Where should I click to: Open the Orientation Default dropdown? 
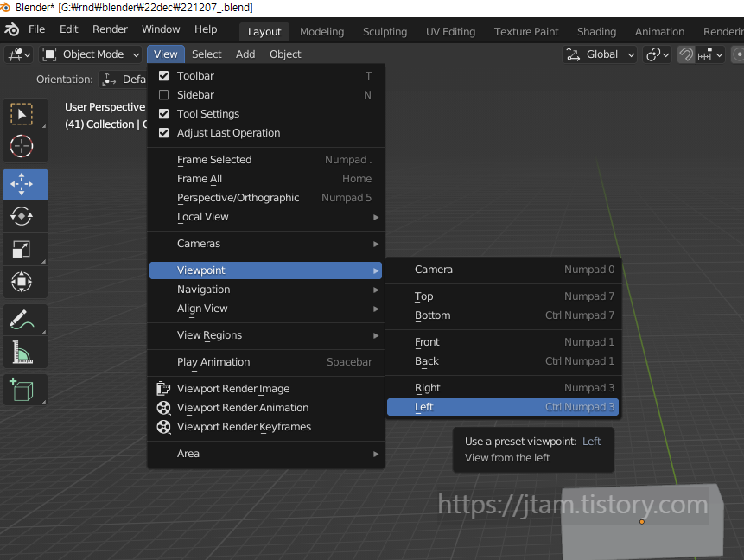[x=124, y=80]
